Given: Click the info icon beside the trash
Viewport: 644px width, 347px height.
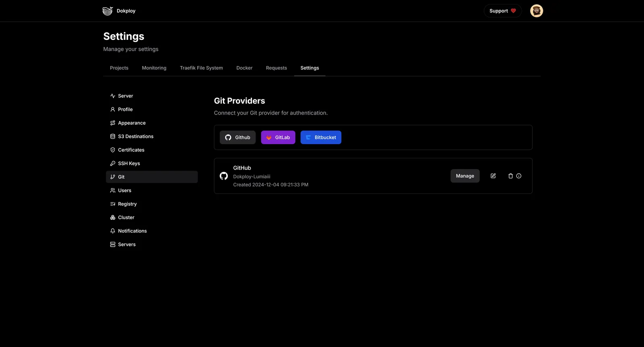Looking at the screenshot, I should click(x=519, y=176).
